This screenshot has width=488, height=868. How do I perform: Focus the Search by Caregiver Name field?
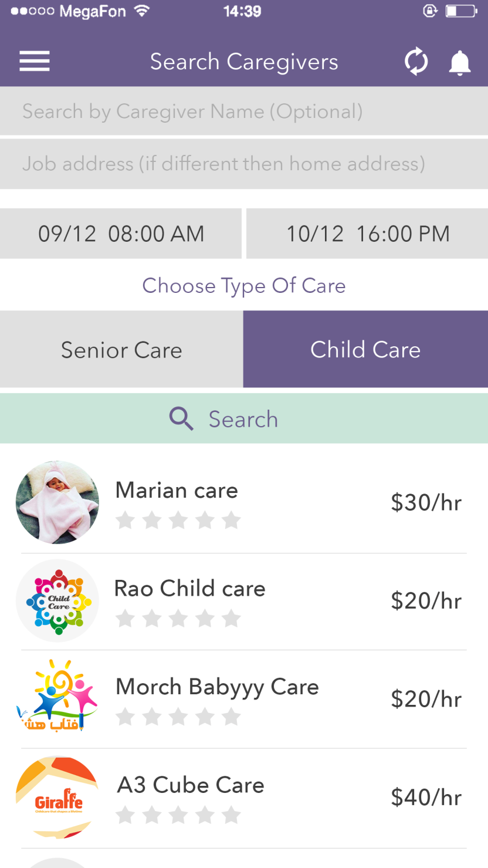tap(244, 112)
